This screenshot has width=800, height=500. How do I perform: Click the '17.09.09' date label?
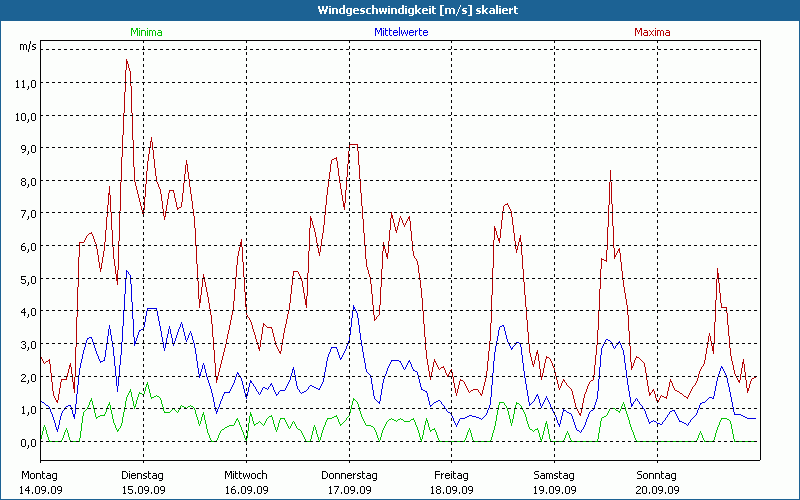point(349,490)
